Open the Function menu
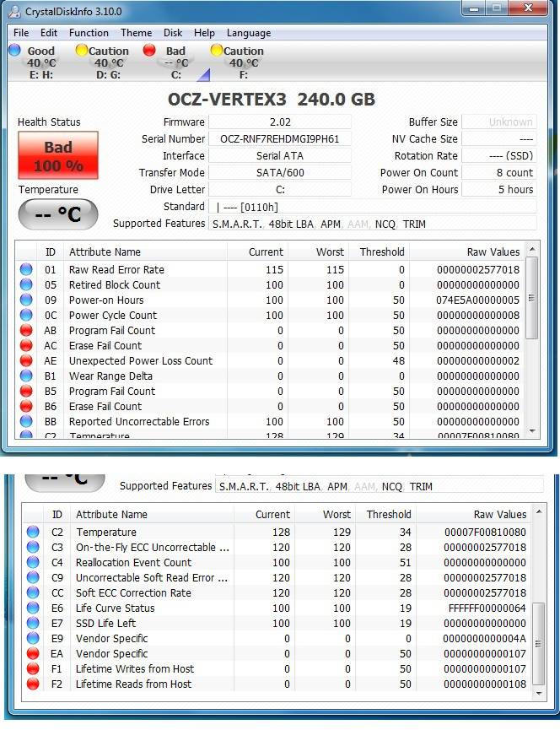 click(89, 33)
